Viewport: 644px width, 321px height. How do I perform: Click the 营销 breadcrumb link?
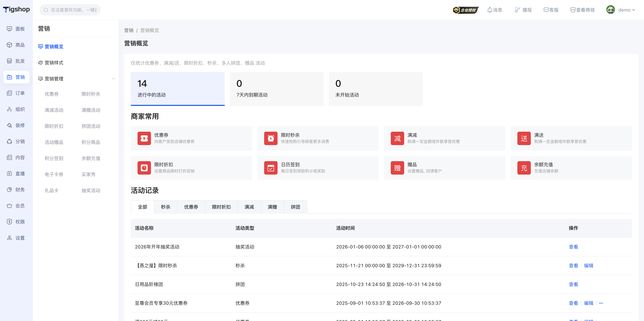tap(129, 30)
